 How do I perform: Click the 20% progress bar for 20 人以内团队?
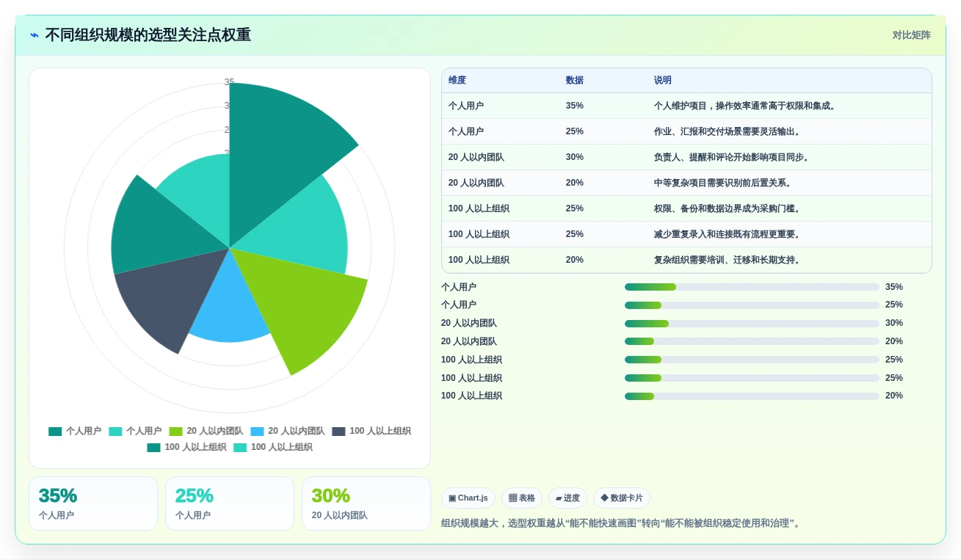pyautogui.click(x=752, y=341)
